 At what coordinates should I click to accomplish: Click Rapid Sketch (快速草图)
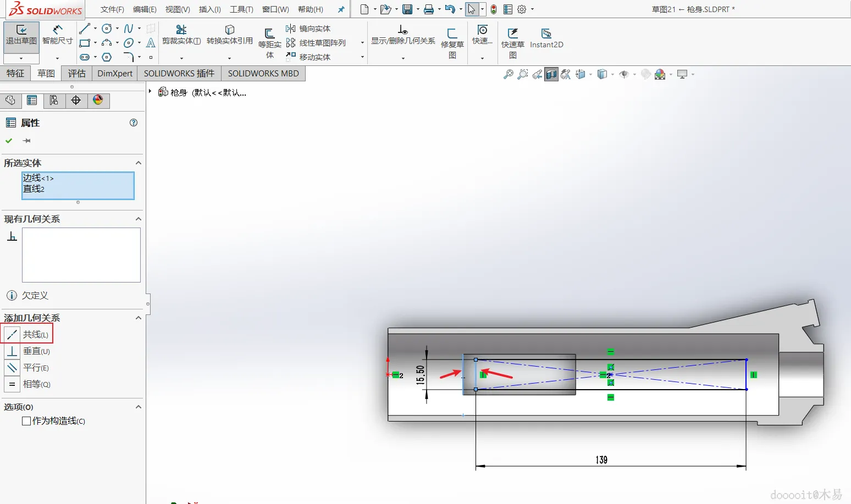point(513,43)
